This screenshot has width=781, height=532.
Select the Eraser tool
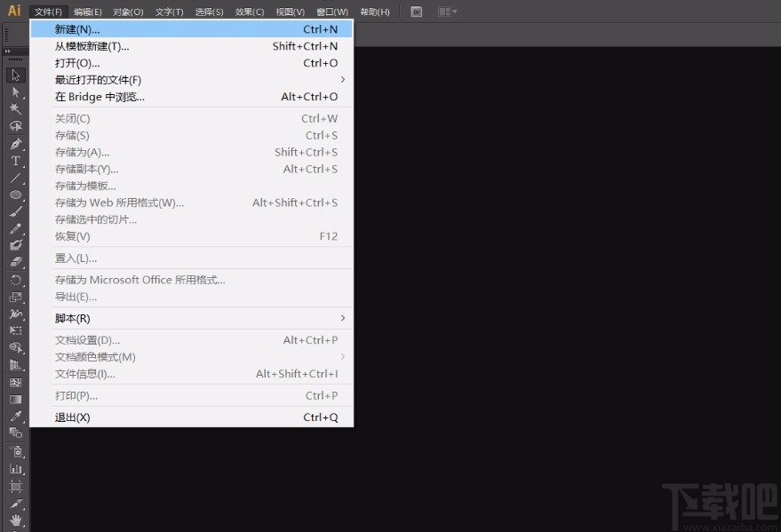pos(15,262)
